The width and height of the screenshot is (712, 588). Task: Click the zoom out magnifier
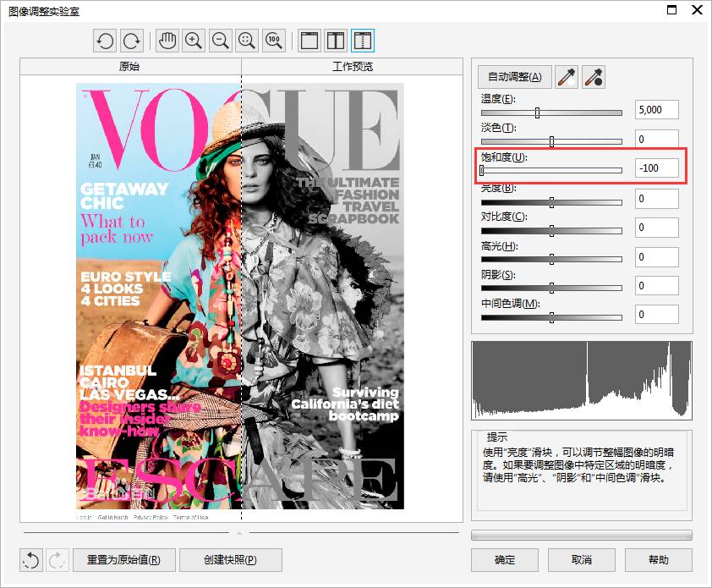(221, 41)
